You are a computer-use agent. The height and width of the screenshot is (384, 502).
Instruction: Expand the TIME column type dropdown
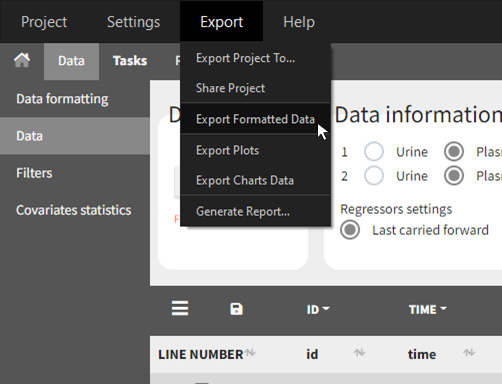coord(428,309)
